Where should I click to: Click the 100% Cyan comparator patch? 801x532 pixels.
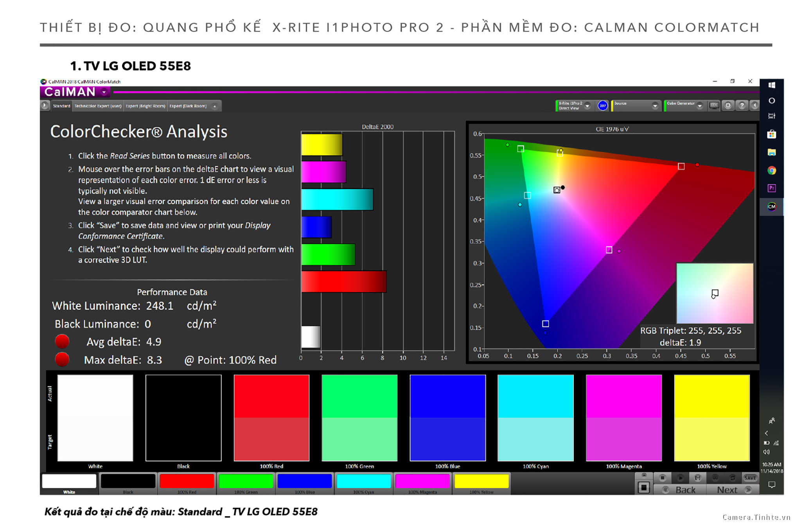[x=536, y=418]
